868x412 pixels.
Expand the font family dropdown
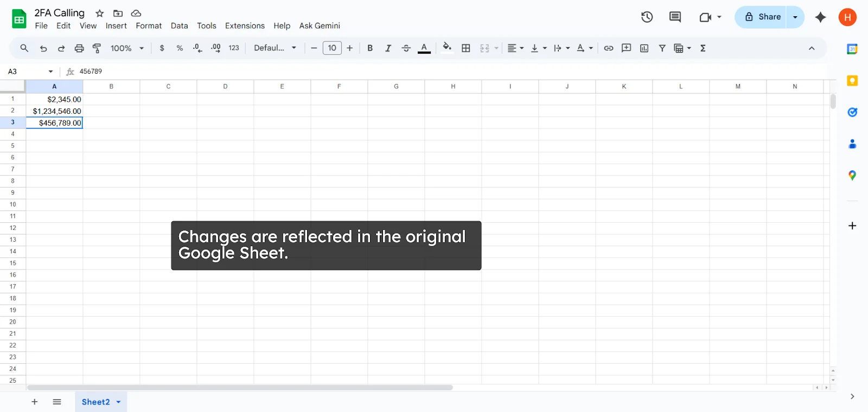[275, 48]
